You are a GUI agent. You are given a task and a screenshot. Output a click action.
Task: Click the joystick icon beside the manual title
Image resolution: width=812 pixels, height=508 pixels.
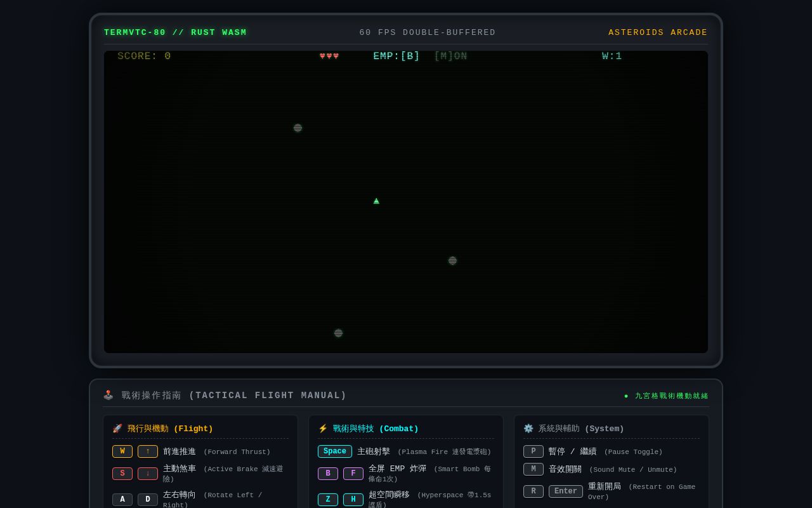pos(108,395)
